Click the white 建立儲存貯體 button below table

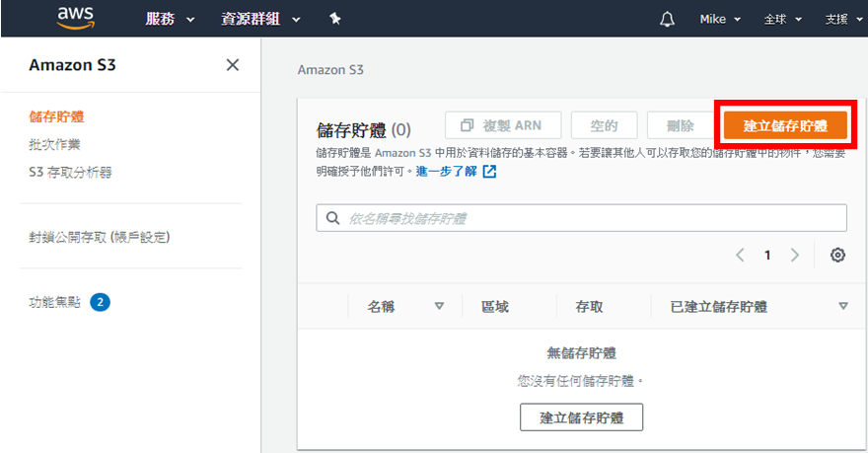click(x=581, y=417)
